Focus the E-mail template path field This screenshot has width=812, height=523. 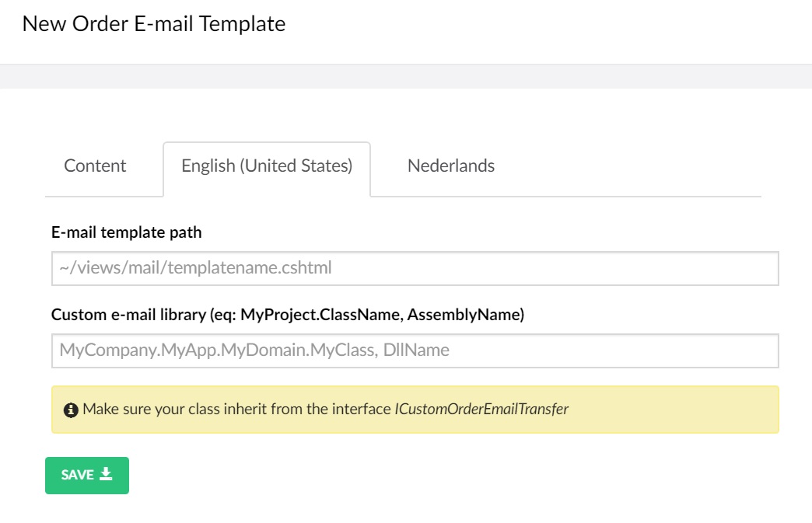(415, 268)
